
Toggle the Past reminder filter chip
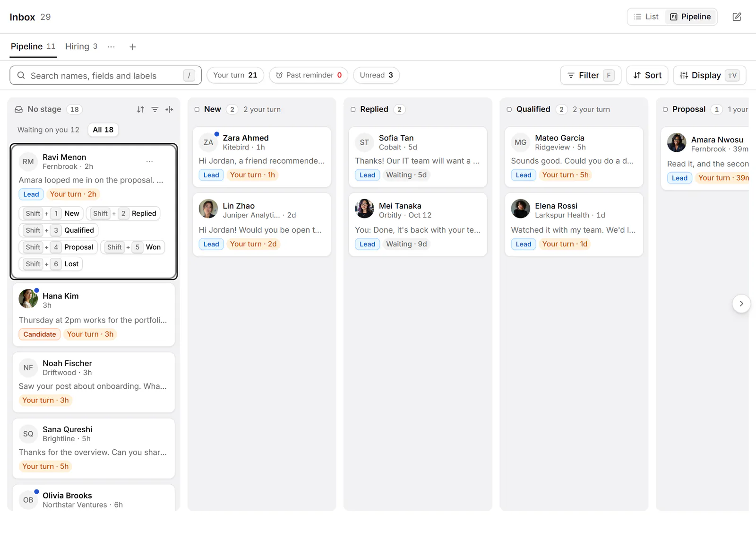(x=309, y=75)
